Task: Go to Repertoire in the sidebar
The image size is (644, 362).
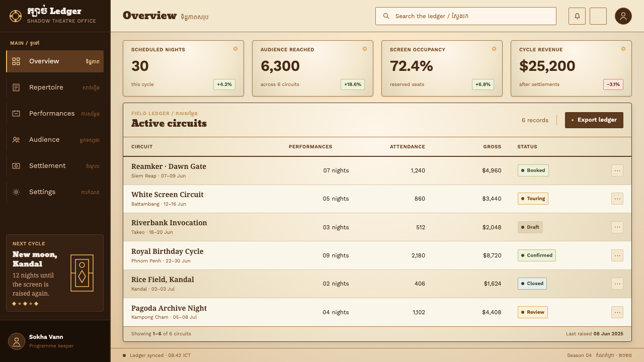Action: tap(55, 87)
